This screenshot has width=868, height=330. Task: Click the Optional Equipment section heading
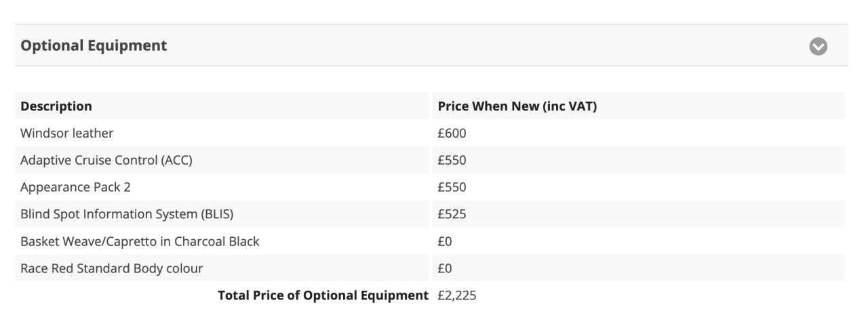(x=94, y=45)
